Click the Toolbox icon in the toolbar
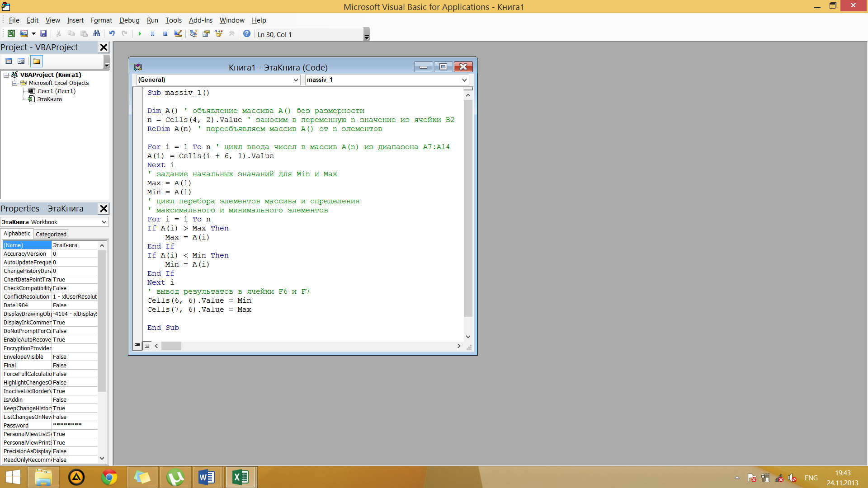 [232, 33]
